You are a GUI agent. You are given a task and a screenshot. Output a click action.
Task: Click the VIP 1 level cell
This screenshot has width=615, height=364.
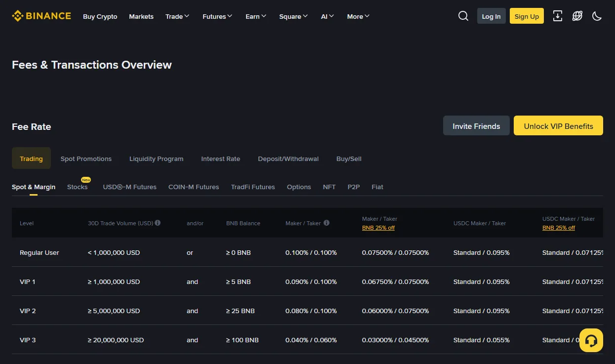[x=28, y=282]
